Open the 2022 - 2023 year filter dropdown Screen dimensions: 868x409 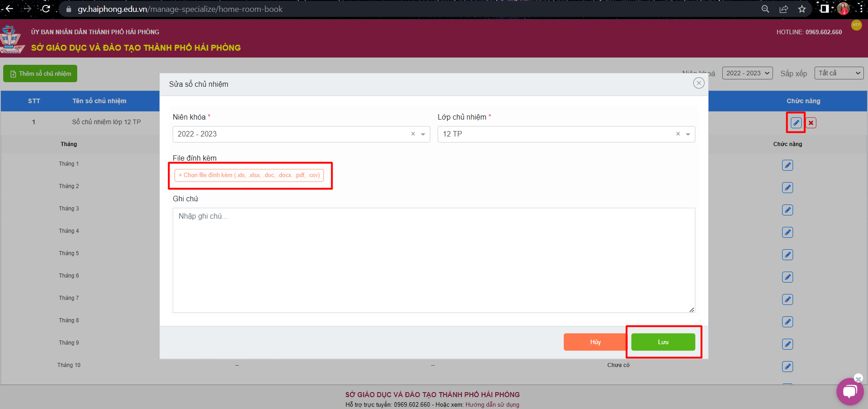pos(747,73)
